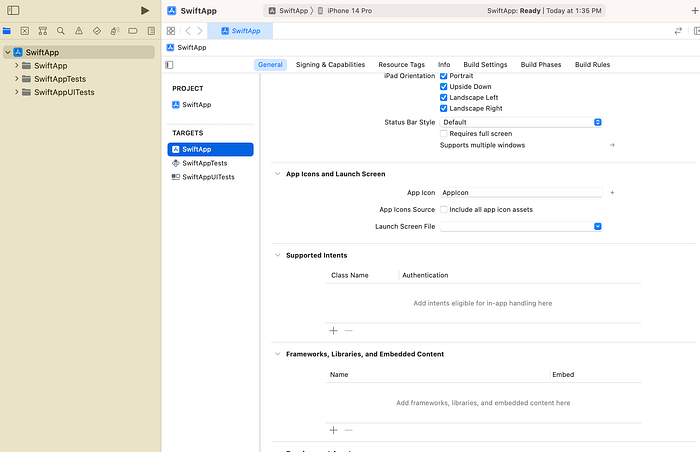Open the Breakpoint navigator
Viewport: 700px width, 452px height.
tap(133, 31)
